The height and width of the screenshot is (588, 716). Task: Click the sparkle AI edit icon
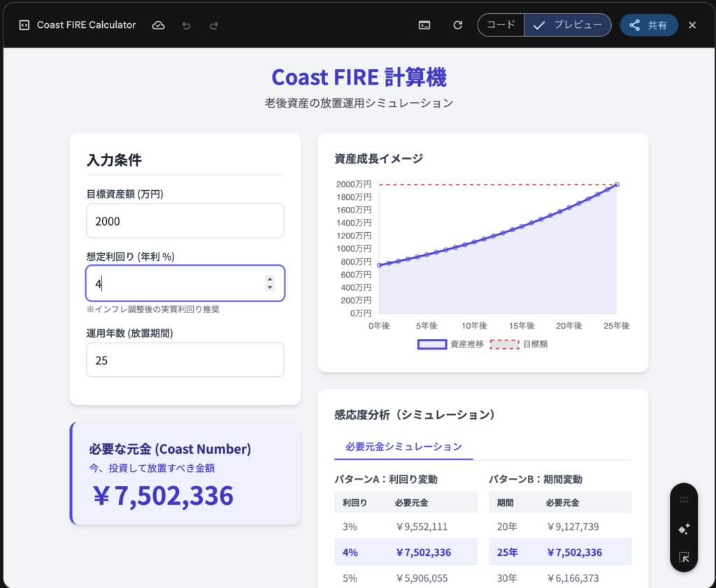coord(684,529)
